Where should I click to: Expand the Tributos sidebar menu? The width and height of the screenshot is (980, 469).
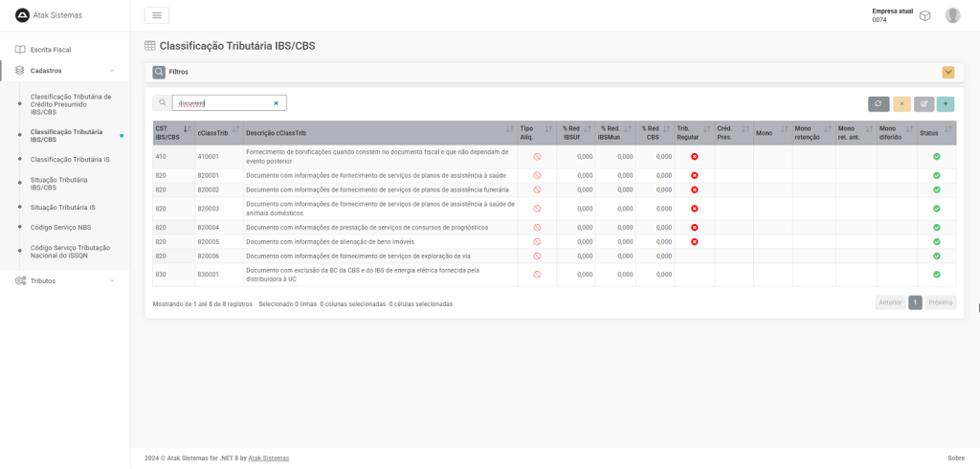point(112,280)
